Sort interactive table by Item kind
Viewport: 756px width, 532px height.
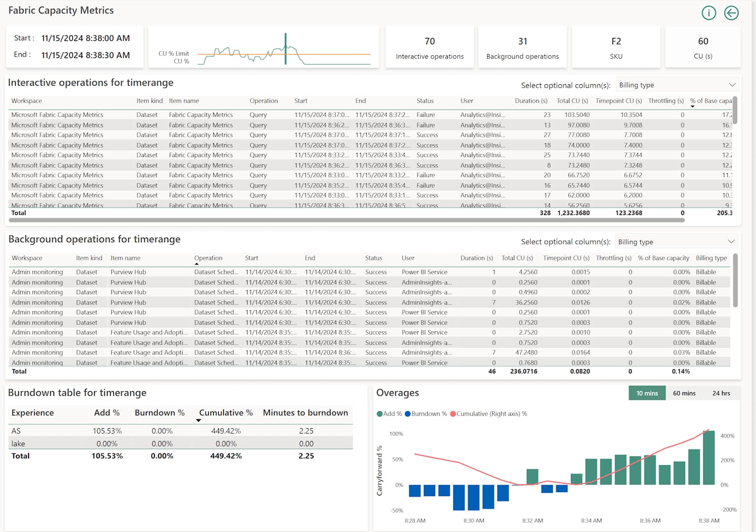[x=150, y=101]
